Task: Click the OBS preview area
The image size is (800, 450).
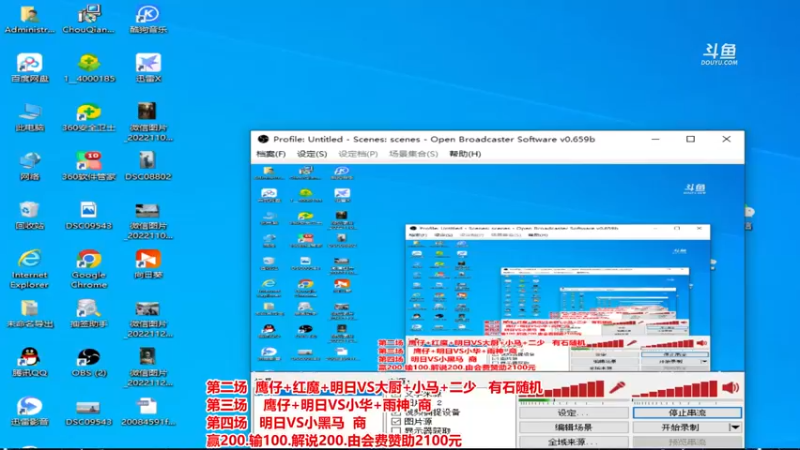Action: 497,268
